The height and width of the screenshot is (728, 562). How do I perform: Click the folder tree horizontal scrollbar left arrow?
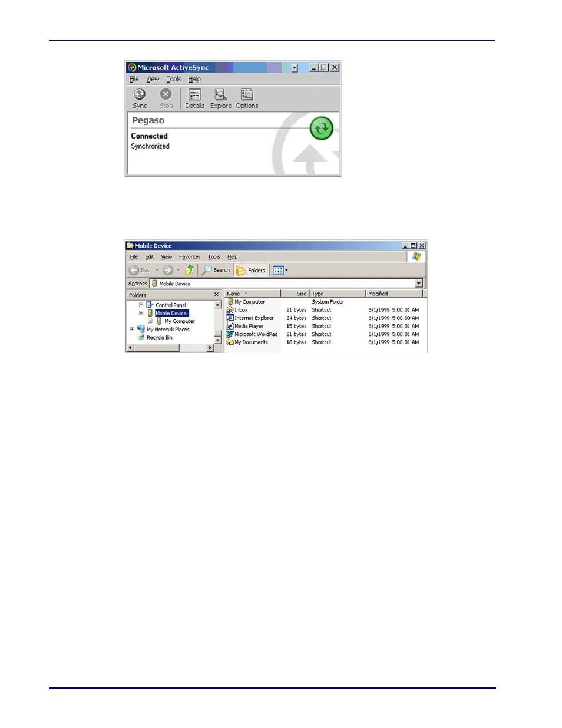tap(131, 348)
